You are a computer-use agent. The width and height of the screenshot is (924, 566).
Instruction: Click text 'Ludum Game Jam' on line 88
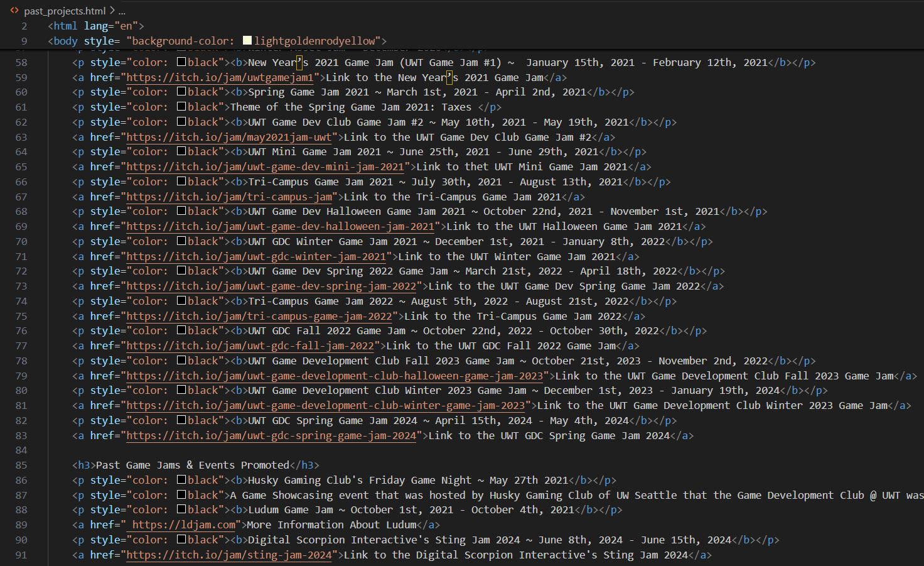[x=290, y=510]
